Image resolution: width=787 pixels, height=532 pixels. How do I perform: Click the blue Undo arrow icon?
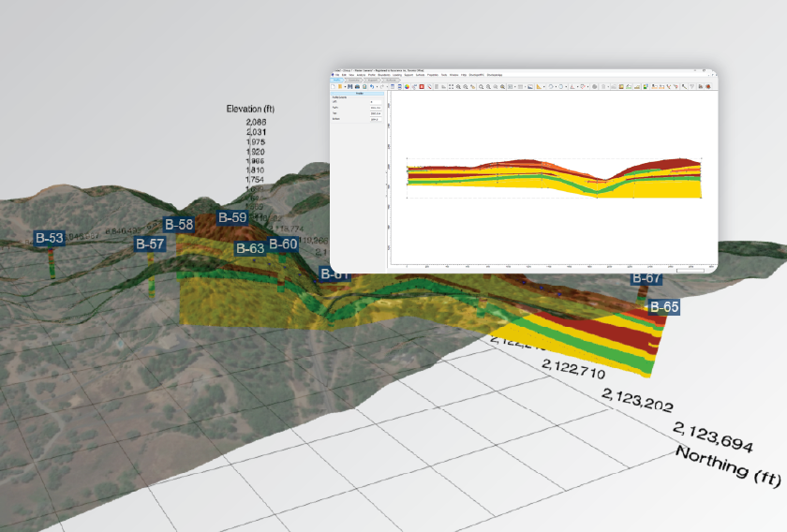click(372, 86)
